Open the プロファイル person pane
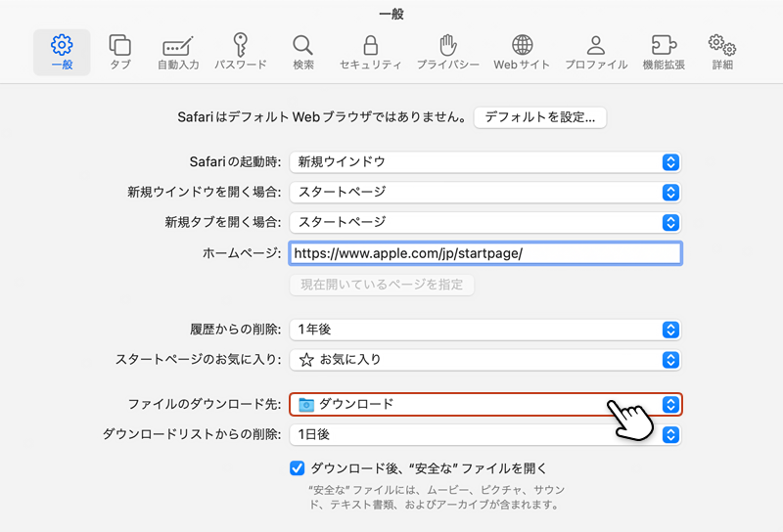This screenshot has height=532, width=783. point(596,52)
